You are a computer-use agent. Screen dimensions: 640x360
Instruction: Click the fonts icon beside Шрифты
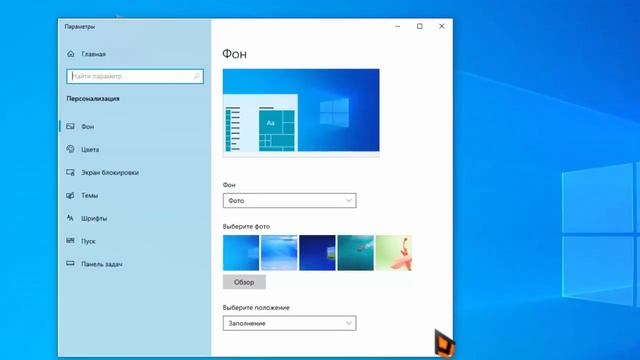(70, 218)
